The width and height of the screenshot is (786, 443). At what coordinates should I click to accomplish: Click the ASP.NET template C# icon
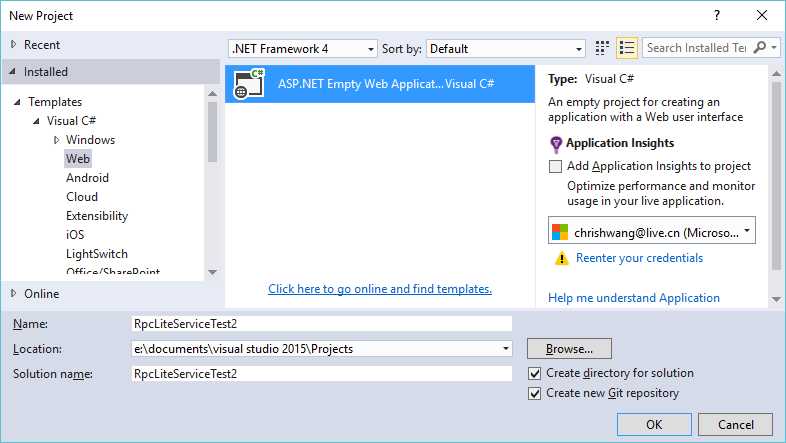(x=249, y=84)
